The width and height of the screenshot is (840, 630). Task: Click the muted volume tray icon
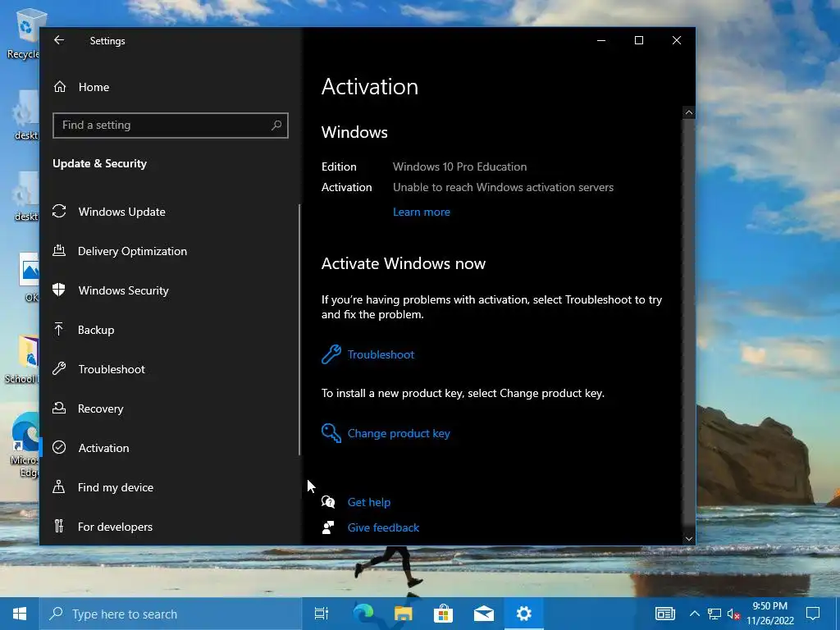point(733,614)
